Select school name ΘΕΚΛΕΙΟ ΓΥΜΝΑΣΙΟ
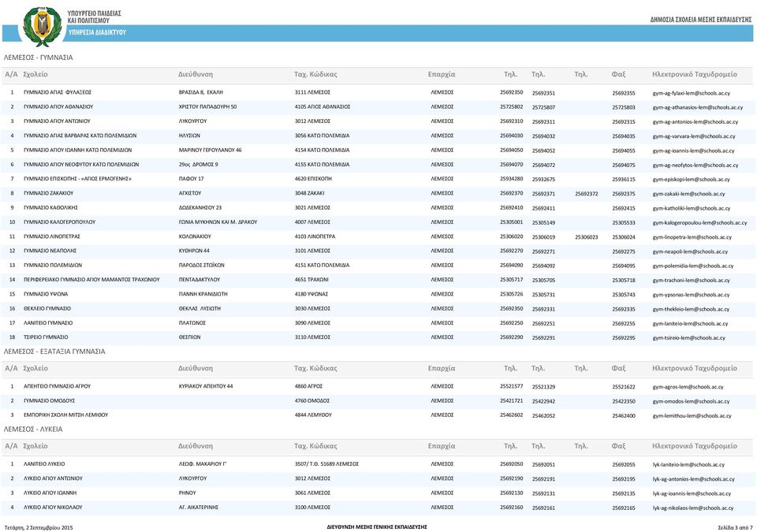 (47, 308)
